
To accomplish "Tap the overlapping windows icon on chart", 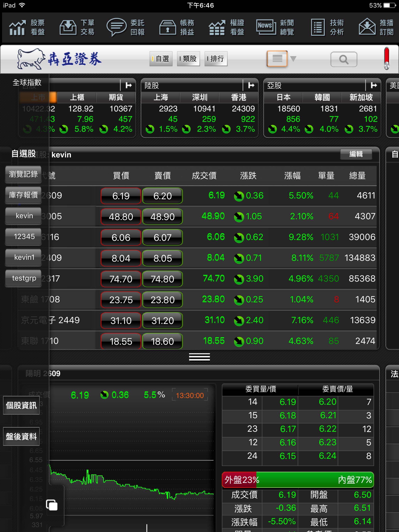I will [52, 505].
